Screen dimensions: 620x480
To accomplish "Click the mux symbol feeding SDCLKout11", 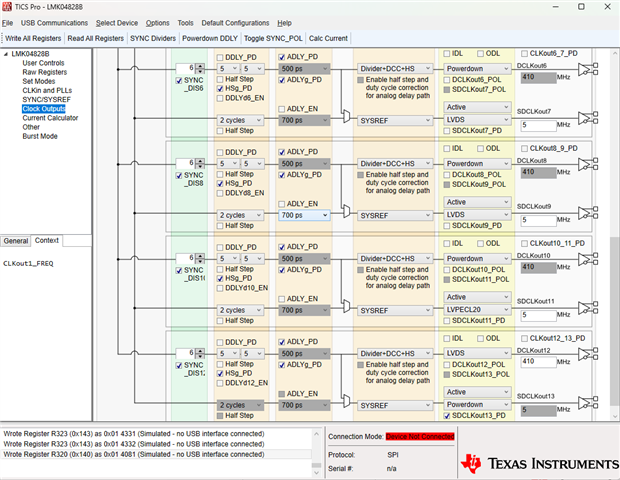I will (x=346, y=306).
